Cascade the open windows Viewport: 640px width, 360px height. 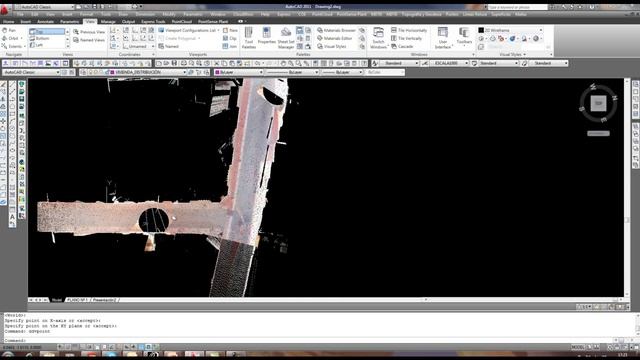click(402, 47)
